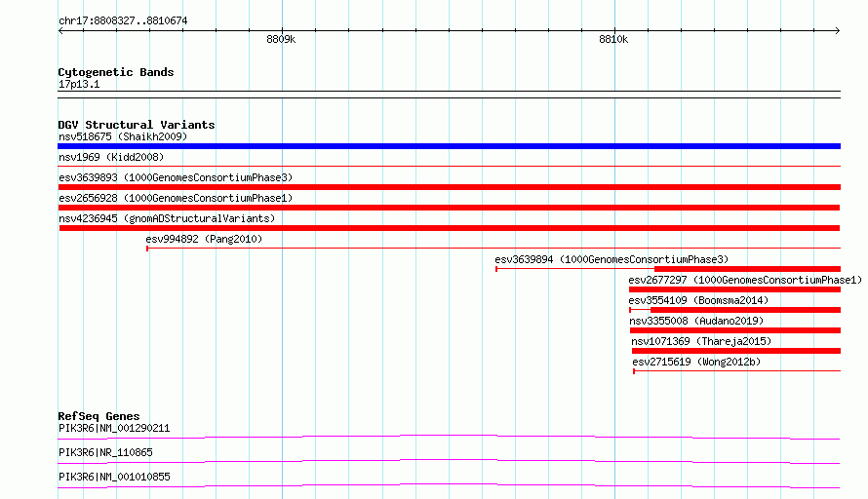Click the chr17:8808327..8810674 coordinates label
Viewport: 868px width, 499px height.
[x=123, y=20]
